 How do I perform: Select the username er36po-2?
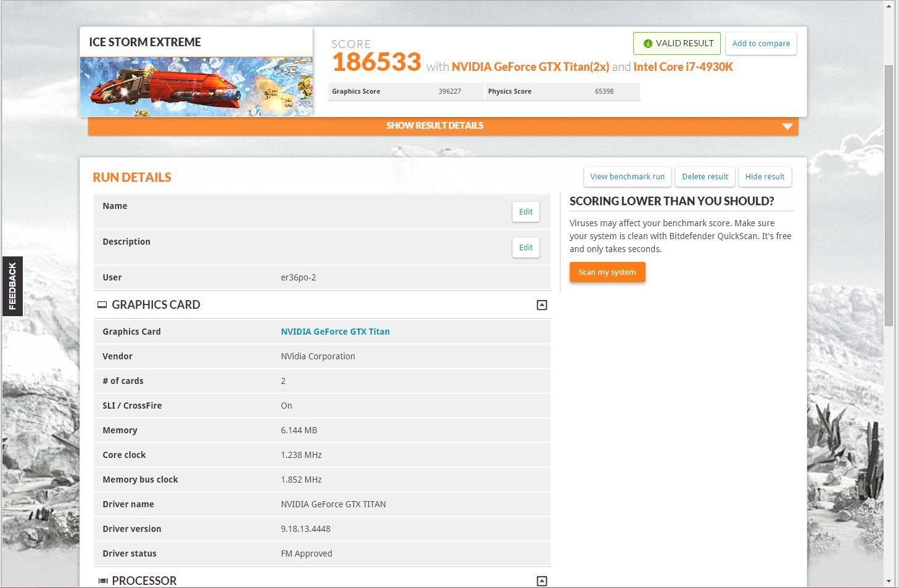pyautogui.click(x=298, y=277)
